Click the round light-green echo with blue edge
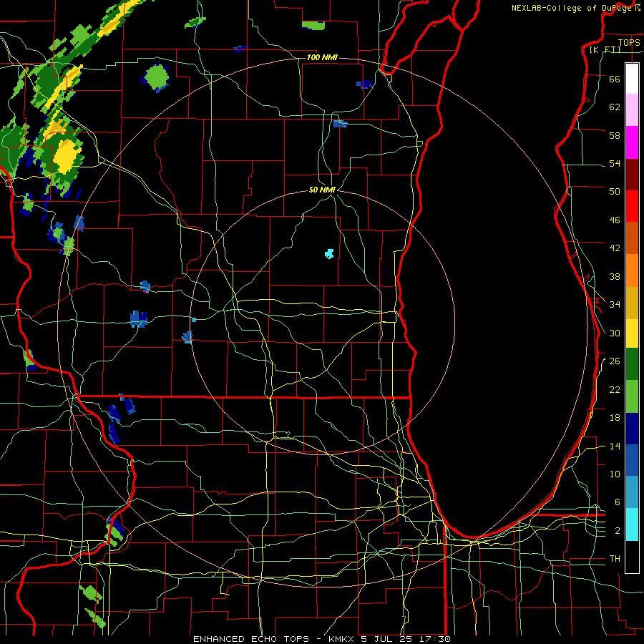 point(157,77)
